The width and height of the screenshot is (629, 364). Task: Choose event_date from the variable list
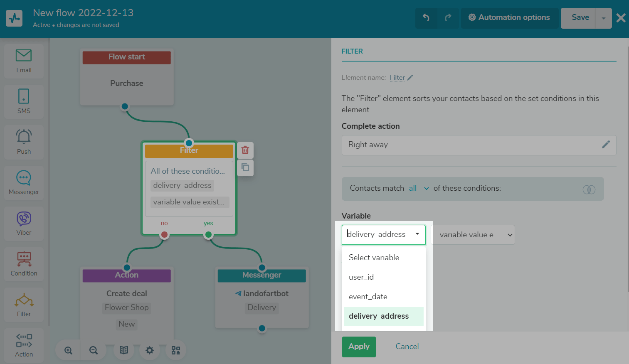368,297
